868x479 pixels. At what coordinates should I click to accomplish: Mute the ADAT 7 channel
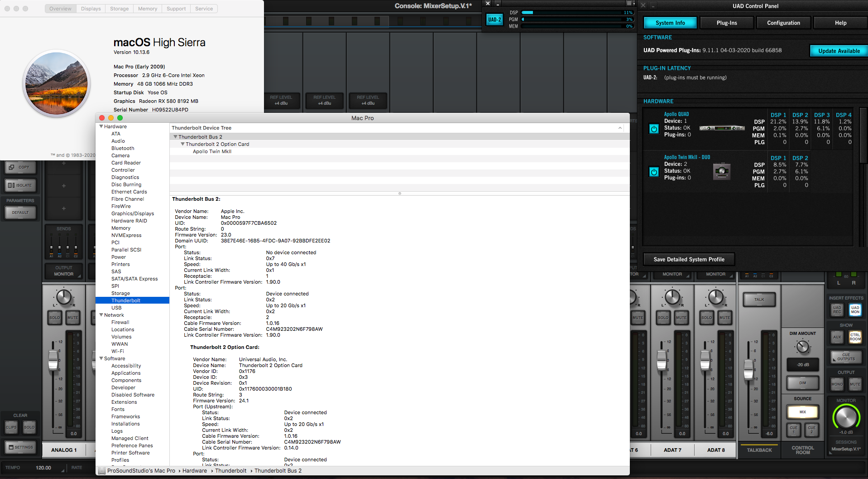[681, 318]
